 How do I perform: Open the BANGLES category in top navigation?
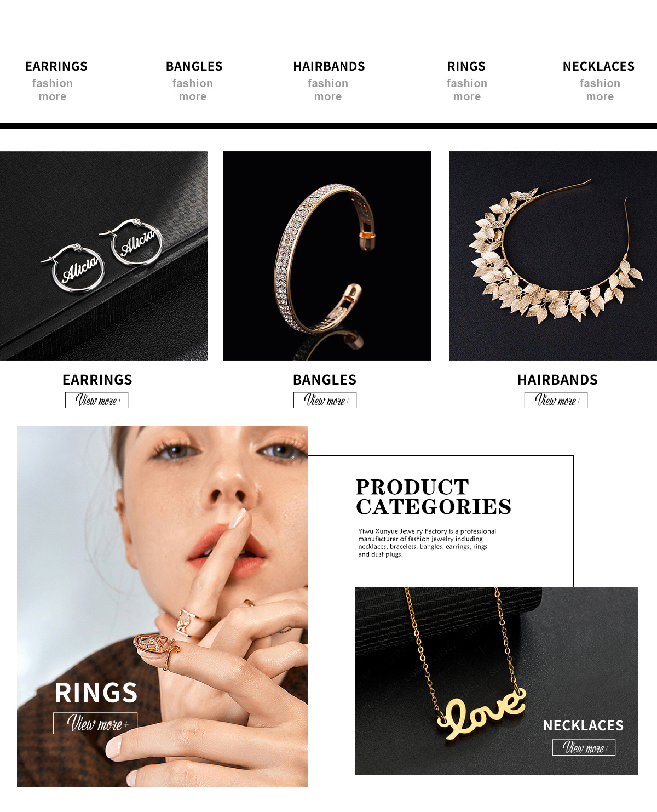click(x=194, y=67)
